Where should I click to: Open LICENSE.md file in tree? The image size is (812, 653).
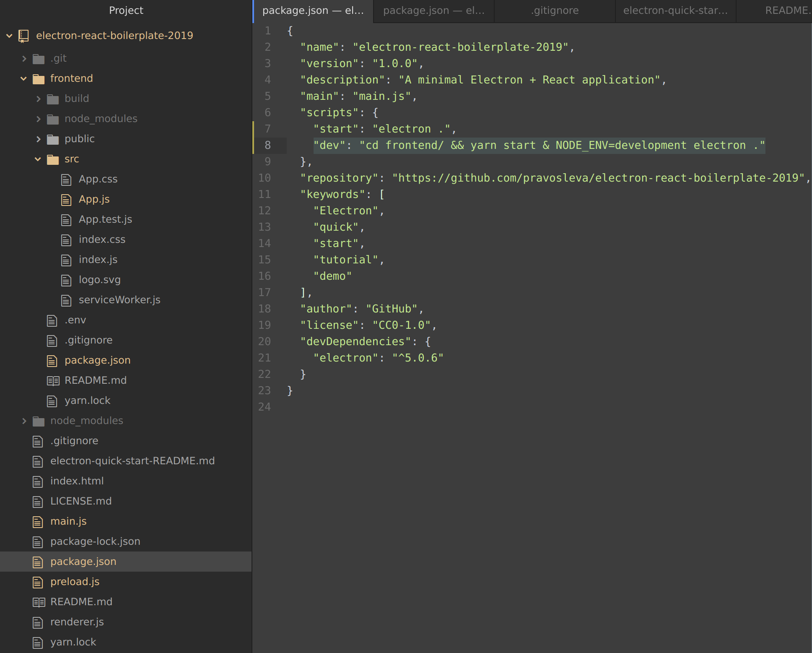click(81, 501)
